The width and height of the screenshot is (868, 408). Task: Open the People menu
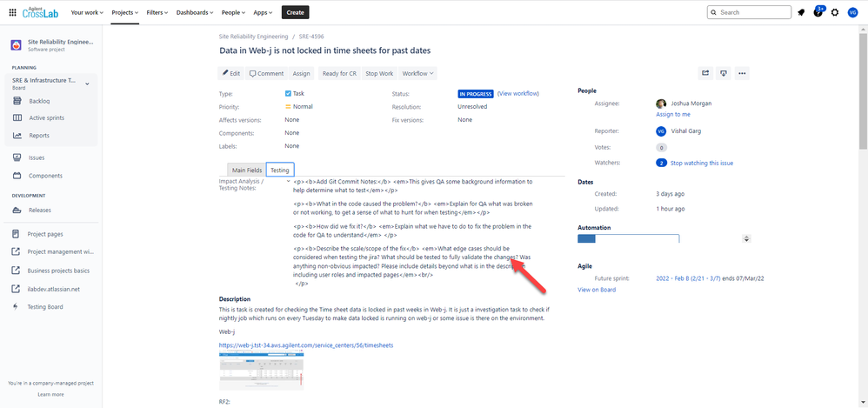point(233,12)
